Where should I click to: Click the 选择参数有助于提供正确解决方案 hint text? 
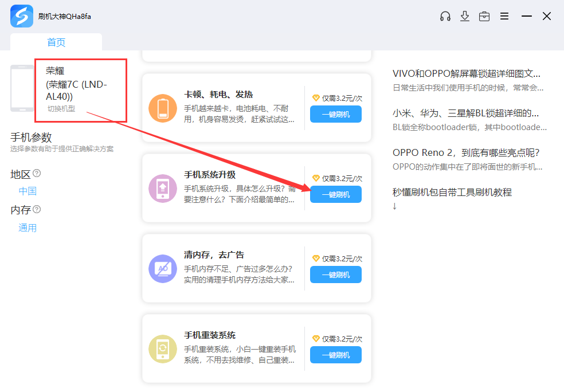pyautogui.click(x=62, y=149)
